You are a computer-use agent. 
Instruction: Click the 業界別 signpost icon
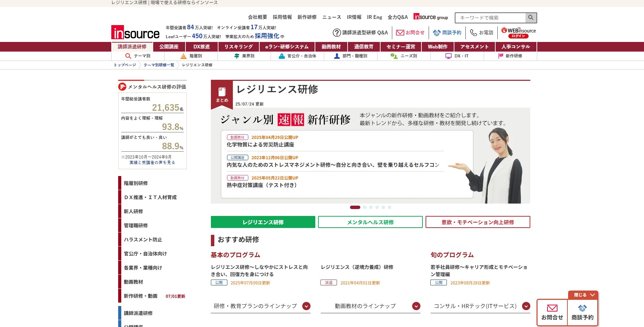coord(237,56)
